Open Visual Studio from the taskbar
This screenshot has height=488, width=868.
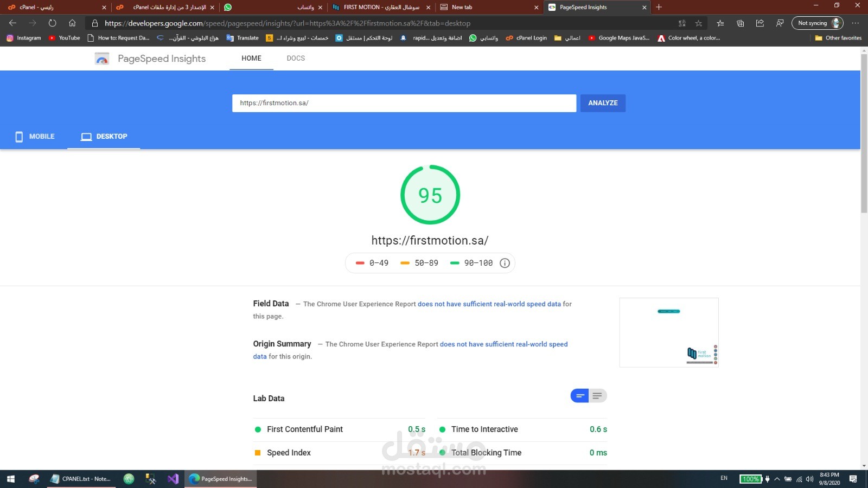pyautogui.click(x=173, y=479)
